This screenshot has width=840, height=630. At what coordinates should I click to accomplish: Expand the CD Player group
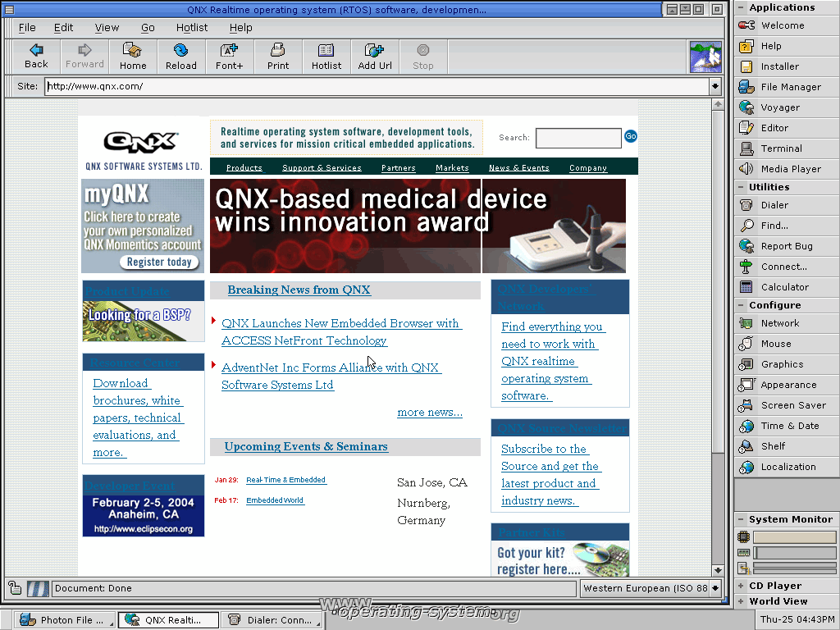(741, 586)
